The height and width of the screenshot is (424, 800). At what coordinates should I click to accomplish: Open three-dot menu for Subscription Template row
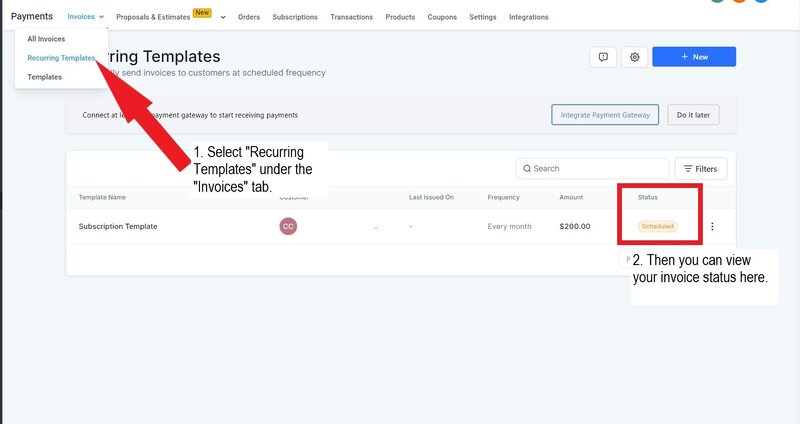coord(712,226)
